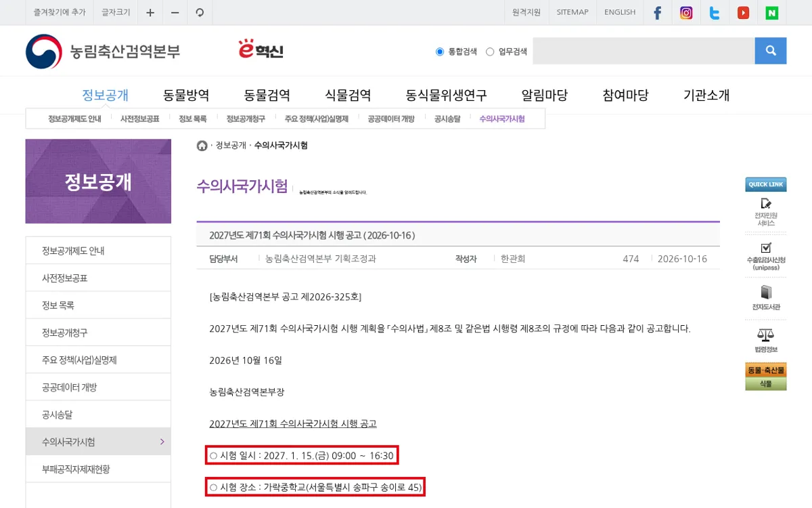Viewport: 812px width, 508px height.
Task: Click the 동물·축산물 quick button
Action: (x=766, y=371)
